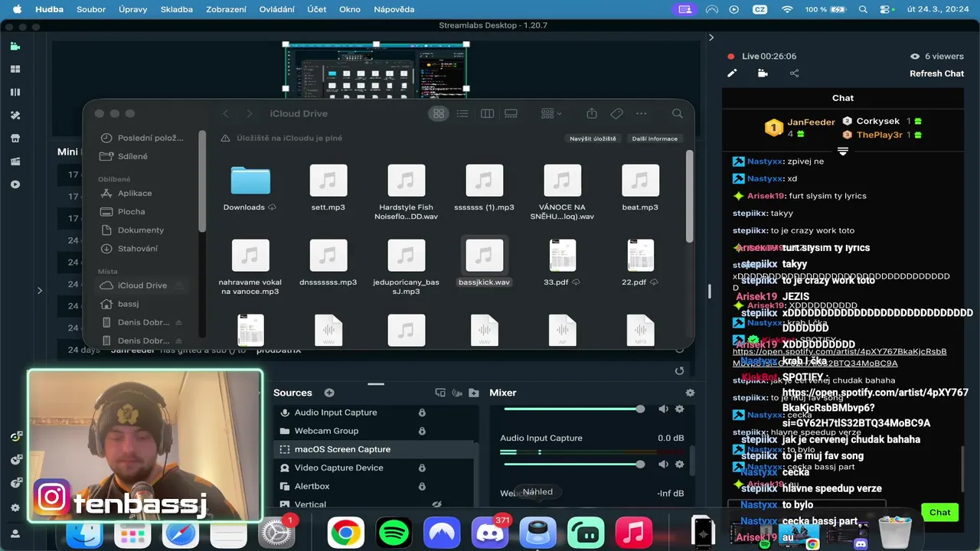Expand the left panel chevron
Image resolution: width=980 pixels, height=551 pixels.
(x=40, y=290)
